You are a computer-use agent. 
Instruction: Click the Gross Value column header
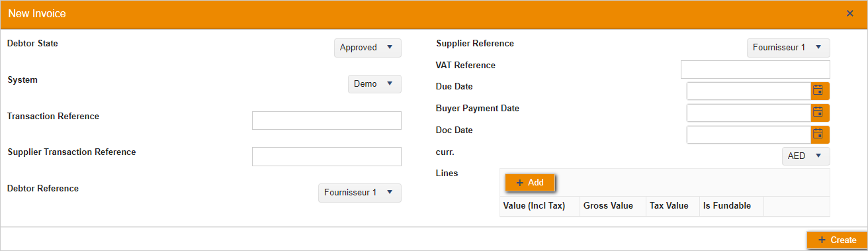click(608, 206)
